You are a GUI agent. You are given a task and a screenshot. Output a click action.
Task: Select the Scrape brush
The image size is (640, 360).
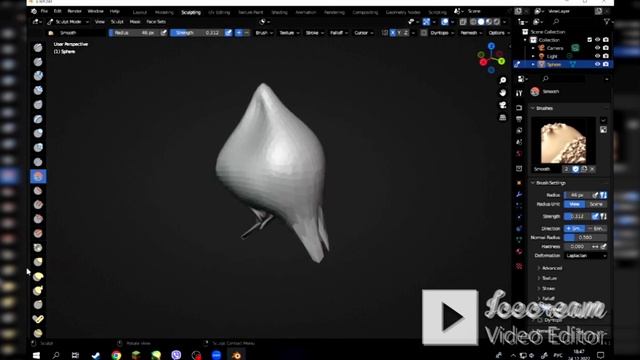(x=38, y=219)
